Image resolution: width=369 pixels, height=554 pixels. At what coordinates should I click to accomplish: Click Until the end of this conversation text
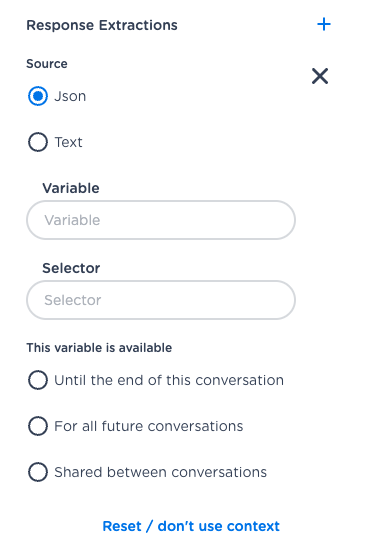point(169,381)
